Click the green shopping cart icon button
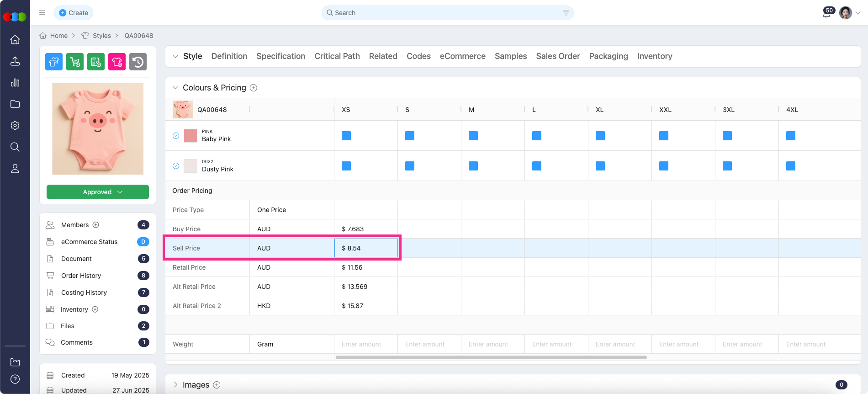868x394 pixels. point(75,62)
